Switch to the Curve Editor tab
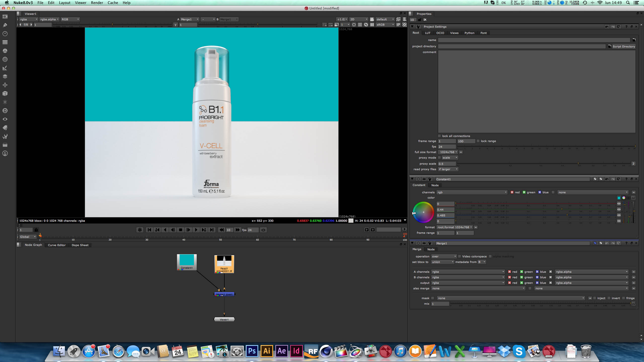 (x=57, y=245)
